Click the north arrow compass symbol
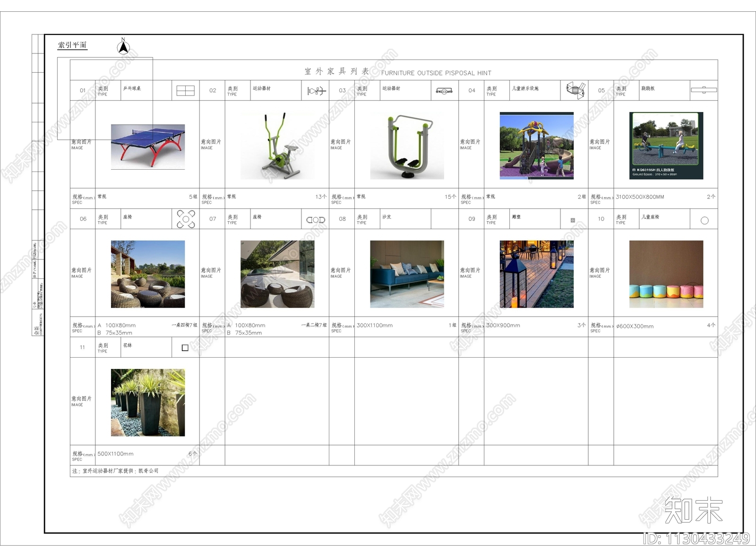The height and width of the screenshot is (557, 756). pos(123,47)
